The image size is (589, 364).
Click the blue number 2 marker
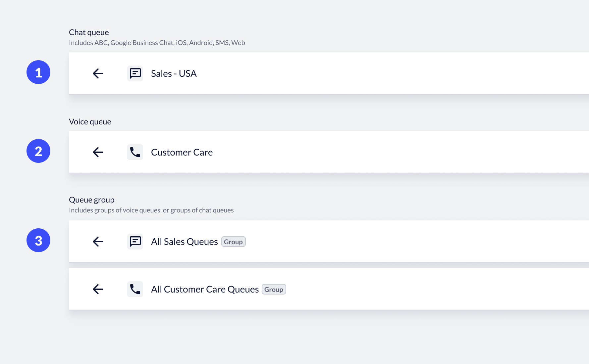tap(38, 151)
